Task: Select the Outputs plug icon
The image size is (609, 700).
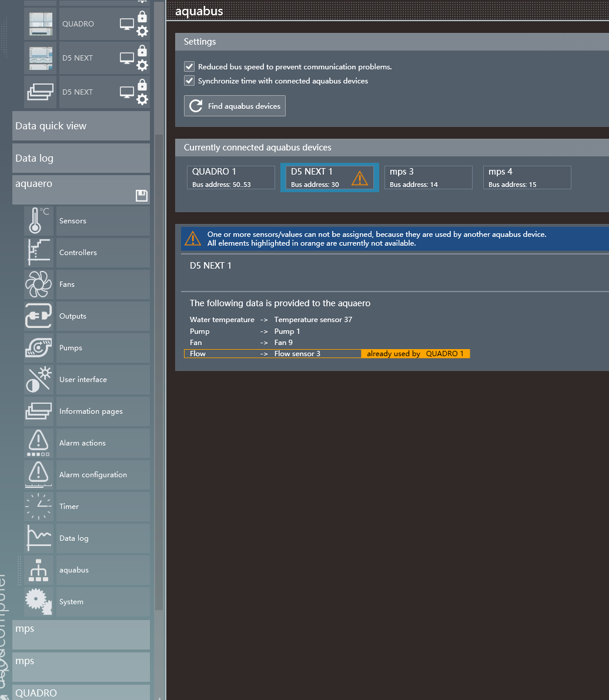Action: pos(39,316)
